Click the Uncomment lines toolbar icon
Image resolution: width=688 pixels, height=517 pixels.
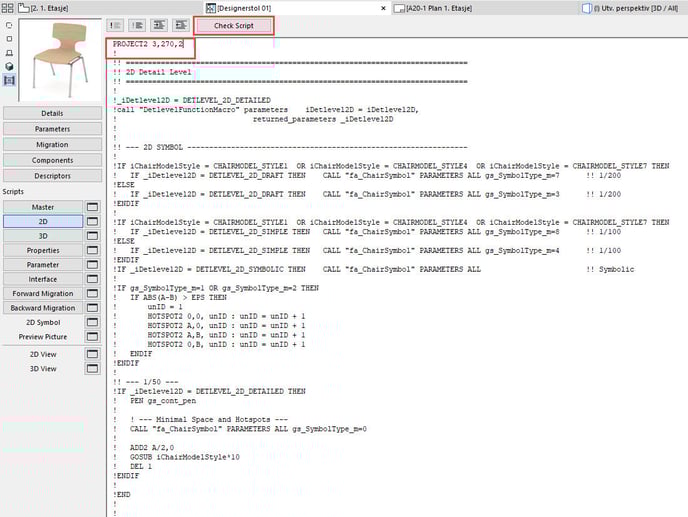click(137, 25)
